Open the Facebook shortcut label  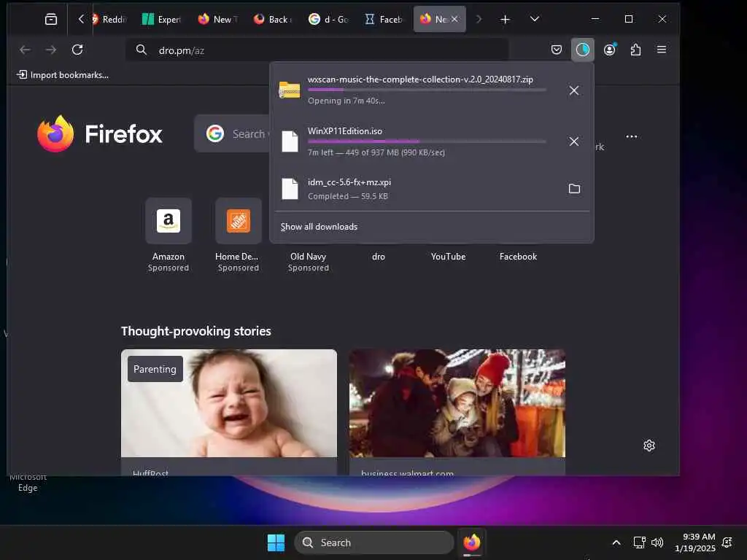click(519, 257)
